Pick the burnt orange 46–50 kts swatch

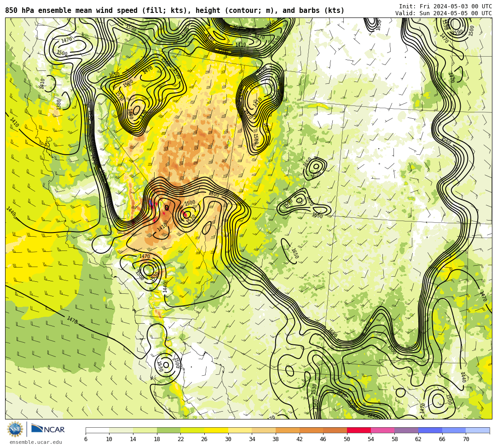point(335,430)
